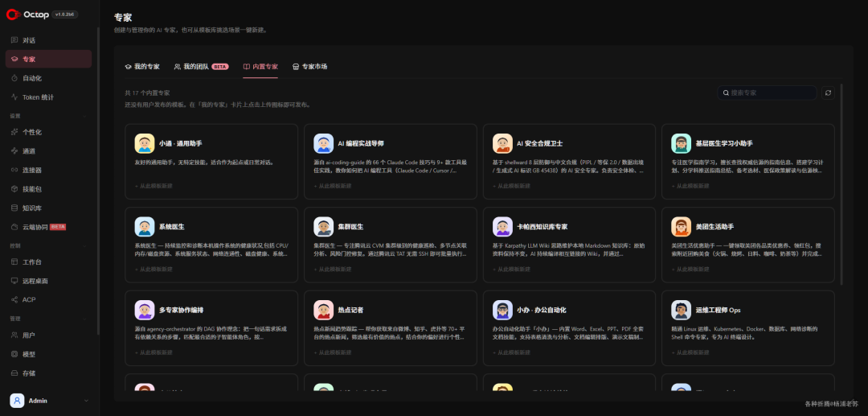The width and height of the screenshot is (868, 416).
Task: Open 模型 in the sidebar
Action: coord(48,354)
